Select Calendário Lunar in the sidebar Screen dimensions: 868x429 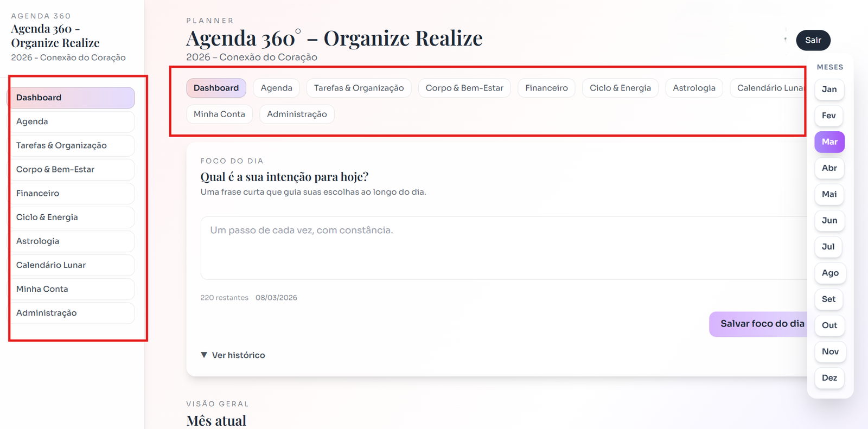click(x=71, y=265)
